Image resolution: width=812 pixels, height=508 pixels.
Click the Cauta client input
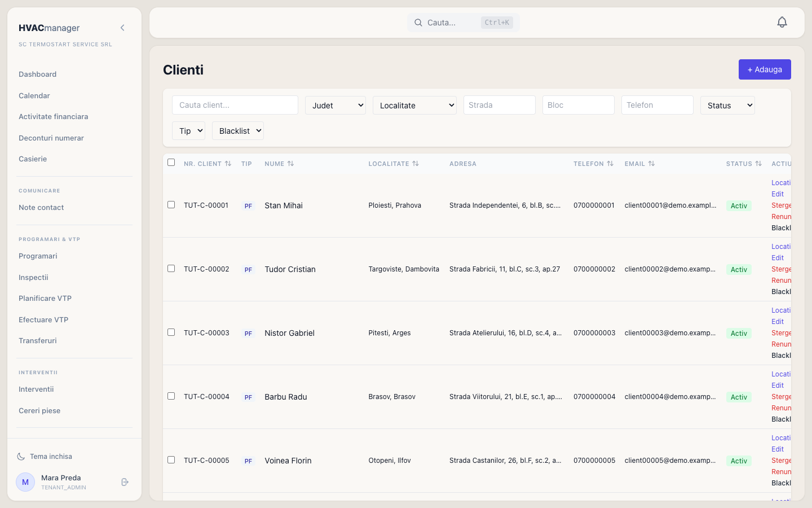[x=235, y=105]
